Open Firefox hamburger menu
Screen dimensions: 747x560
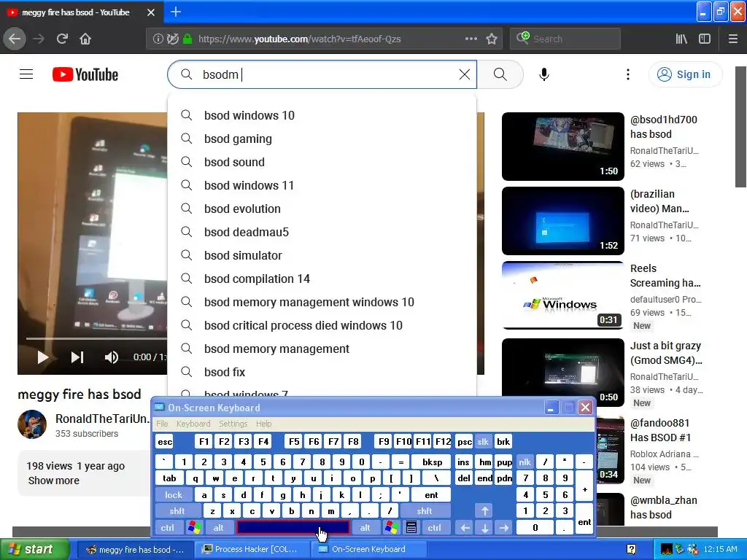click(733, 39)
